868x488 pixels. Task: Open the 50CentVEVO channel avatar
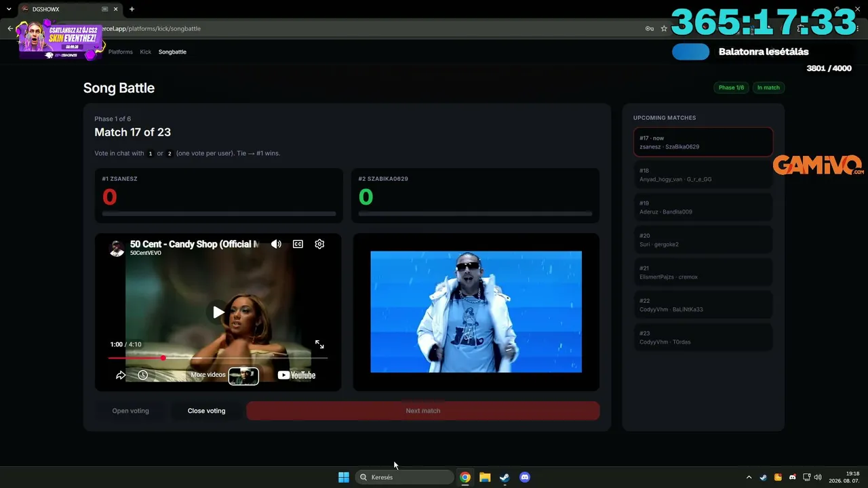[x=117, y=248]
